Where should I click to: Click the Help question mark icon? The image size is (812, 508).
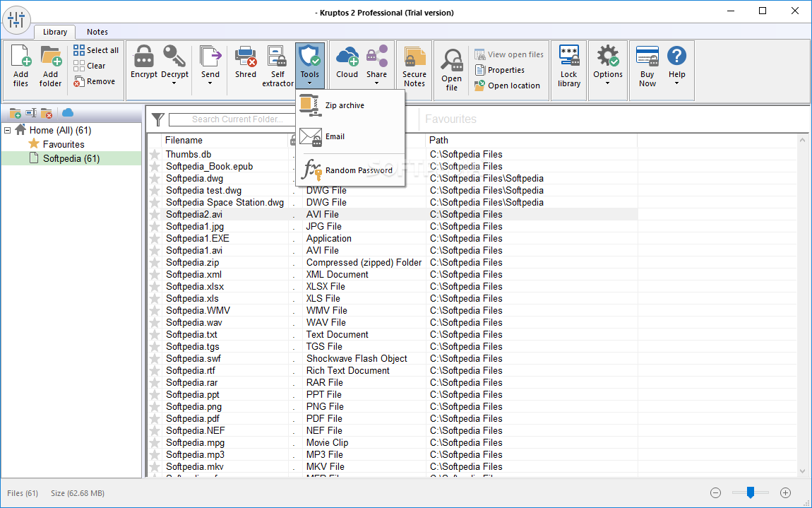[676, 56]
